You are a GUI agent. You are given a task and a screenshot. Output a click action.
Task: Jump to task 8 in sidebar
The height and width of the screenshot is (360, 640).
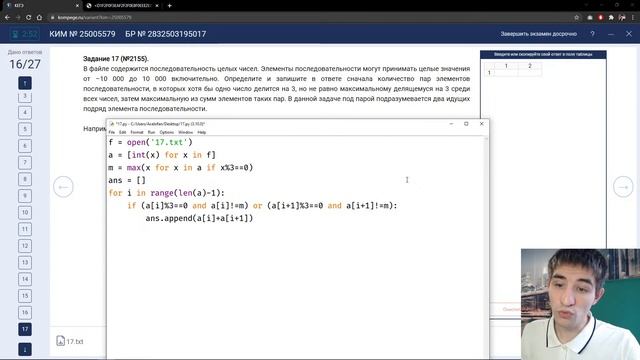coord(25,179)
